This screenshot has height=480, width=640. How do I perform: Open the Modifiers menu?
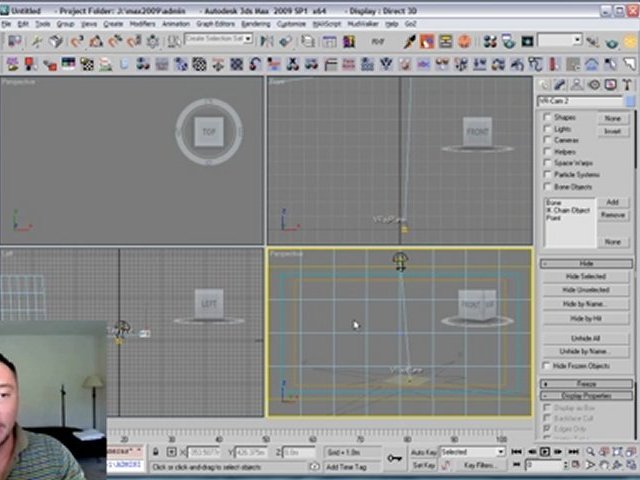[143, 23]
